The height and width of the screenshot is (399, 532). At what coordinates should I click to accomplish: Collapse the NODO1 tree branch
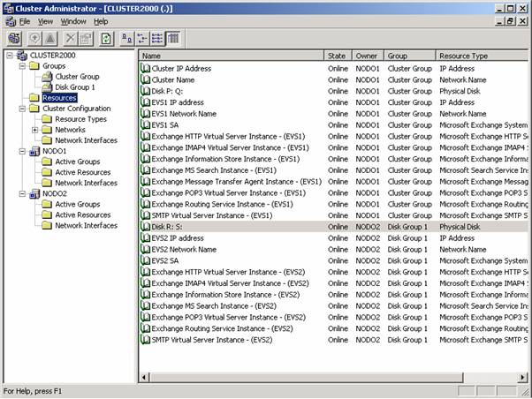click(22, 151)
